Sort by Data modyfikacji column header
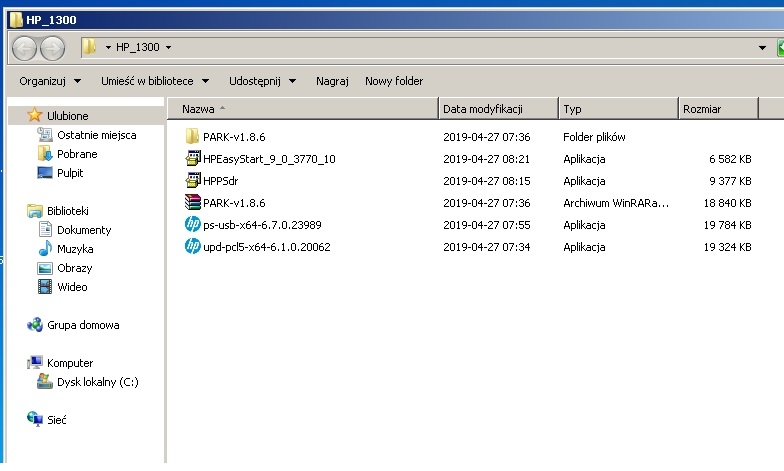784x471 pixels. (x=498, y=108)
